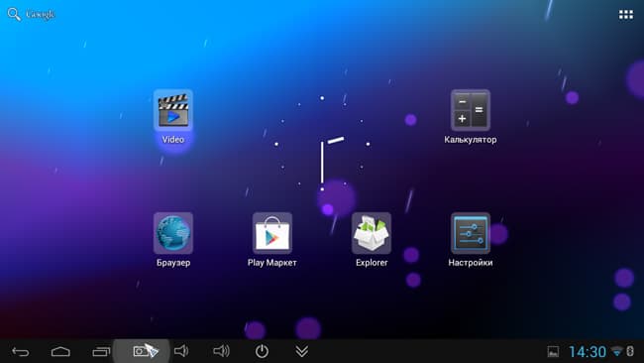Tap the Bluetooth status icon

[630, 351]
